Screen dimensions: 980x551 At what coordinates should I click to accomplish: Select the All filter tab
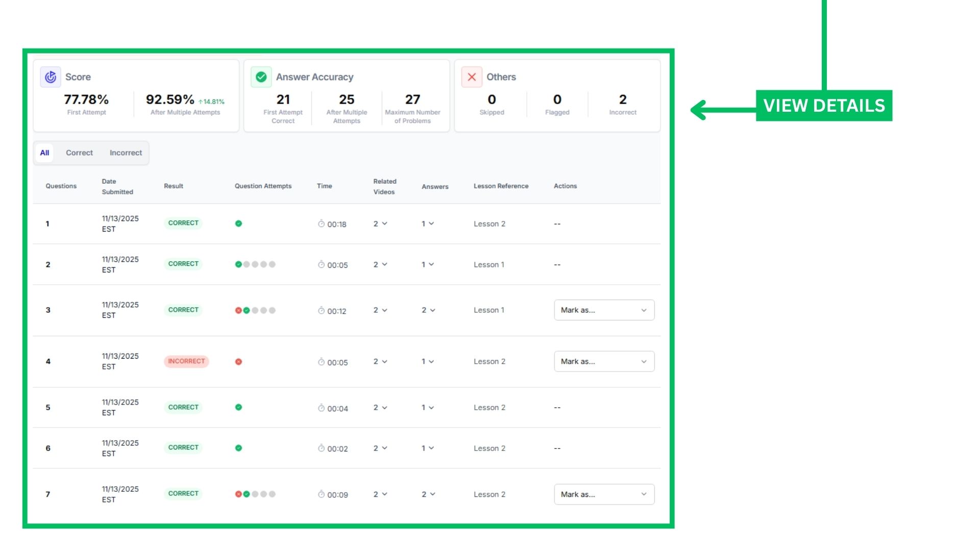click(44, 153)
